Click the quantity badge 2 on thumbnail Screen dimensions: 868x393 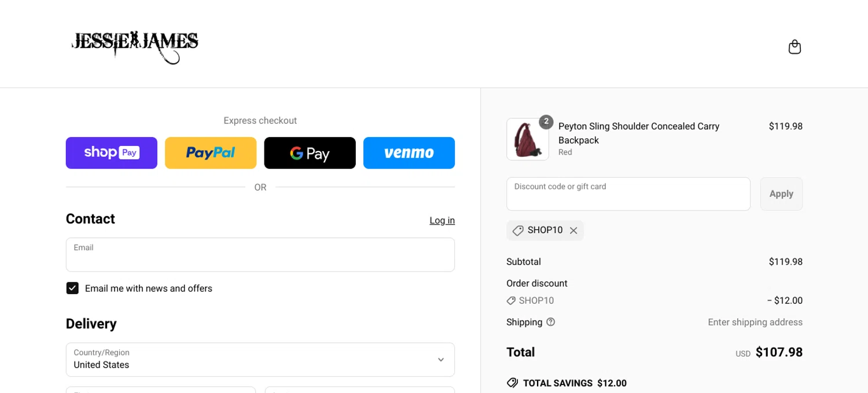click(546, 122)
